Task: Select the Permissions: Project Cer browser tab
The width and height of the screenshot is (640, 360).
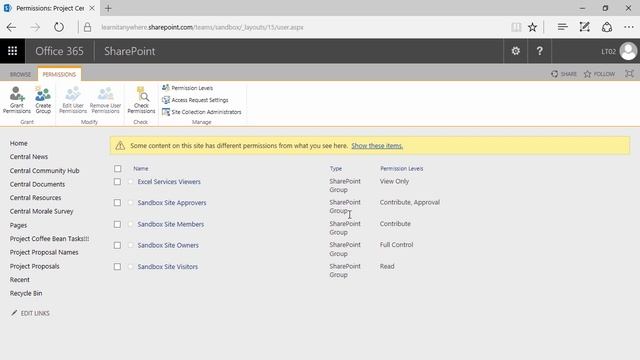Action: (x=49, y=8)
